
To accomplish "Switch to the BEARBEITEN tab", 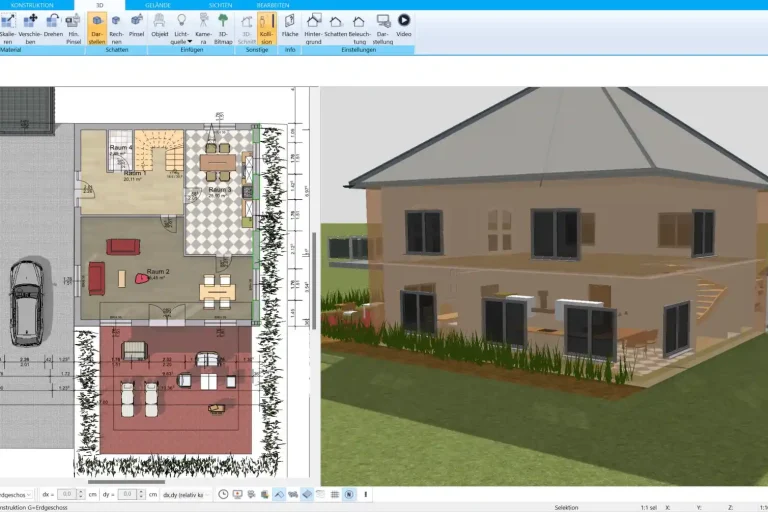I will coord(273,5).
